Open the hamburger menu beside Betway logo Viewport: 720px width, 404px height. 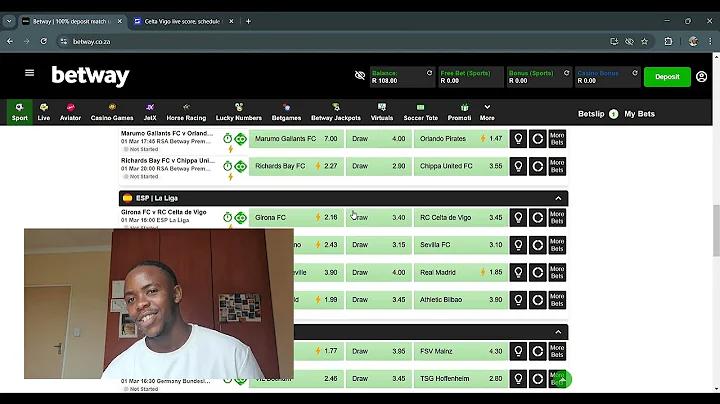29,73
